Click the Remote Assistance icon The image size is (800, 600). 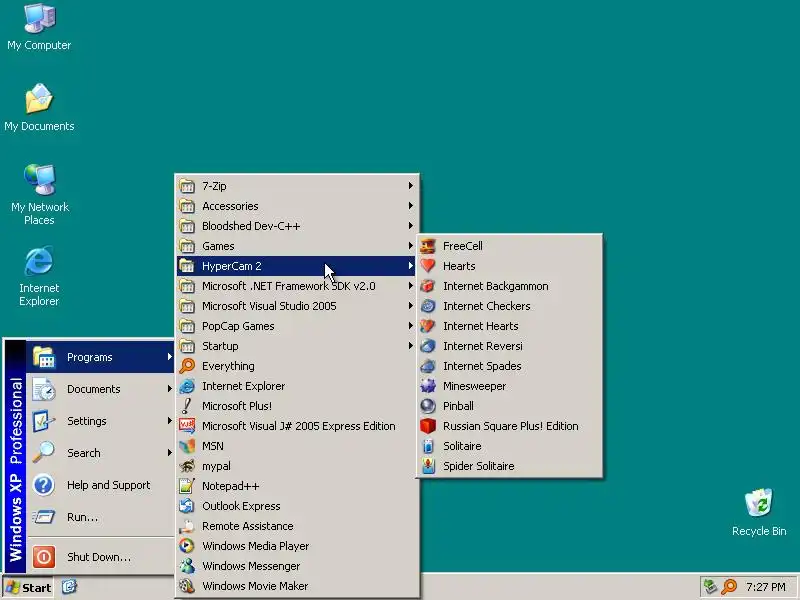pos(187,526)
